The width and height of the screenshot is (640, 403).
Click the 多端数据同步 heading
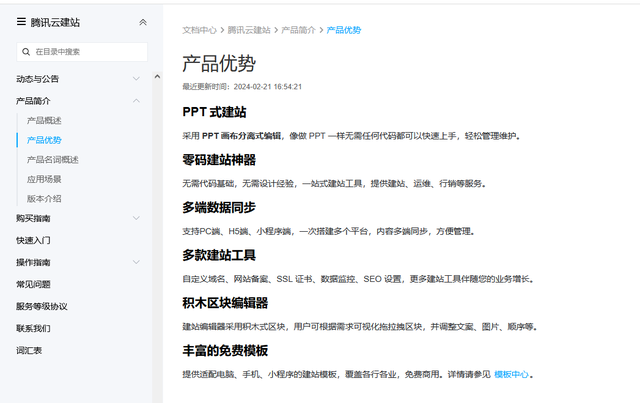[219, 207]
